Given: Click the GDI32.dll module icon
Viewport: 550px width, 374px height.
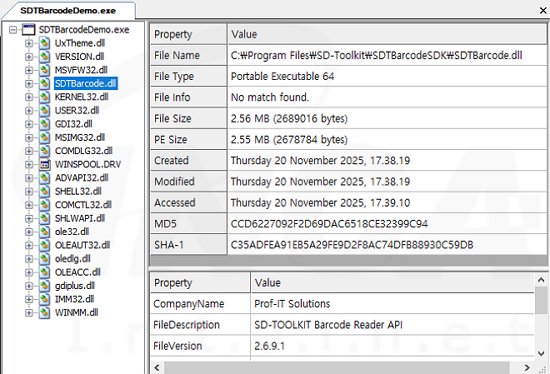Looking at the screenshot, I should pos(44,124).
